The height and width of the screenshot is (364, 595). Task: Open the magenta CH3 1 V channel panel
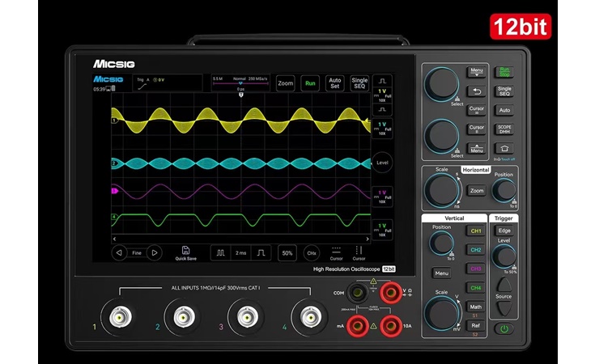[382, 197]
